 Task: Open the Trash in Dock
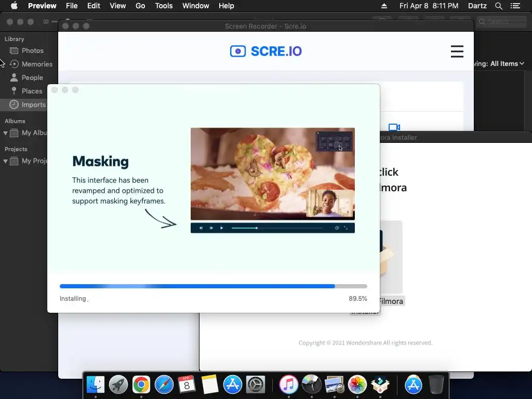click(x=436, y=384)
